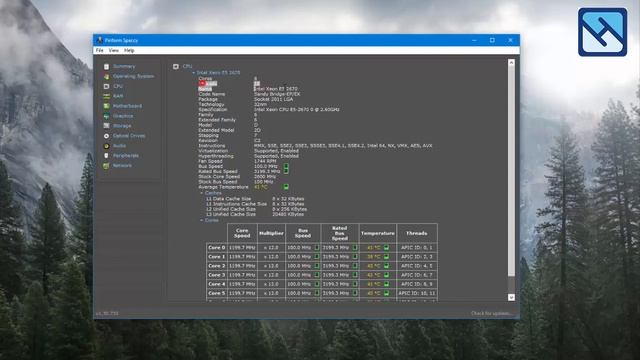Show Core 4 temperature graph icon
640x360 pixels.
point(386,284)
